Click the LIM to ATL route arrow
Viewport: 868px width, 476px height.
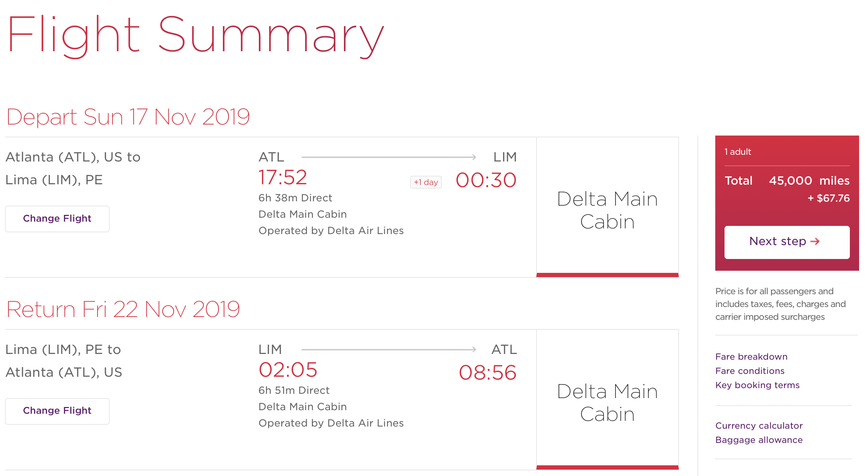pos(388,349)
